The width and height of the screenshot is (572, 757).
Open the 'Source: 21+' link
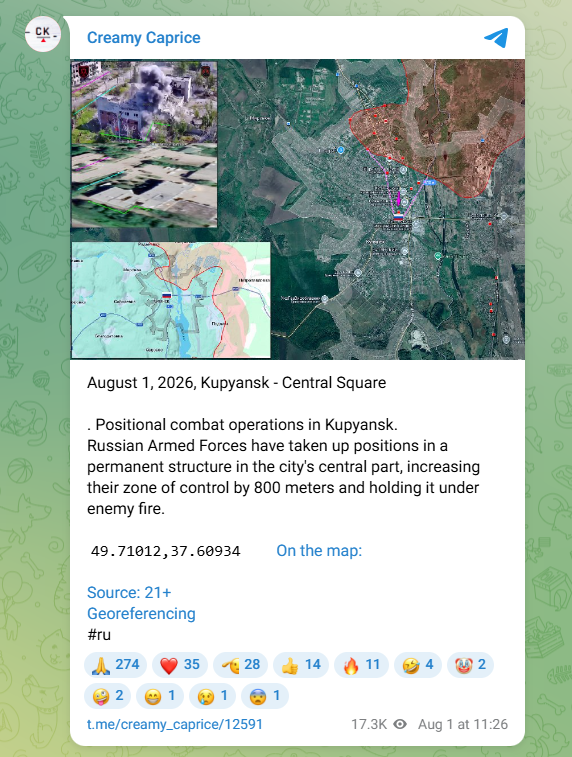coord(129,592)
